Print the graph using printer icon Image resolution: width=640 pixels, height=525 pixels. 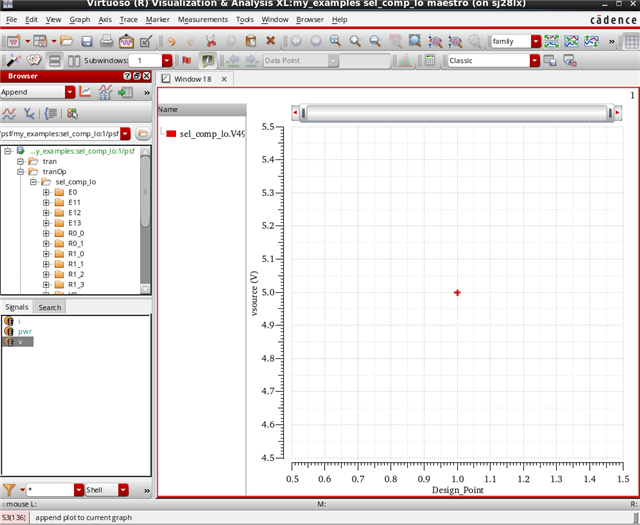click(107, 41)
